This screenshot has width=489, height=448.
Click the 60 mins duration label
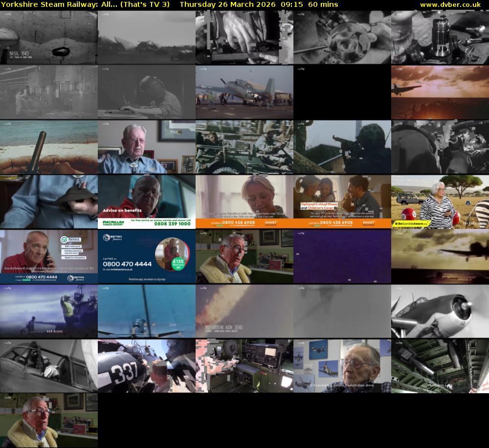coord(323,4)
